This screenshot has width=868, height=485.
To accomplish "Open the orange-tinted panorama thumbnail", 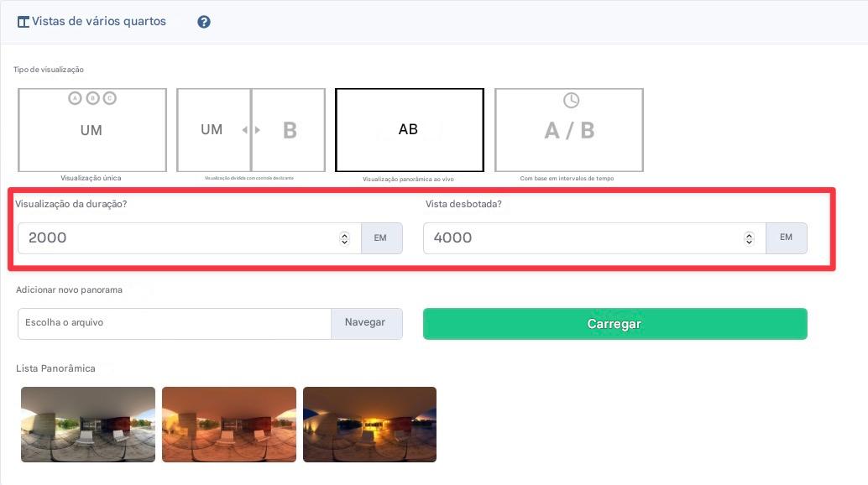I will [x=229, y=424].
